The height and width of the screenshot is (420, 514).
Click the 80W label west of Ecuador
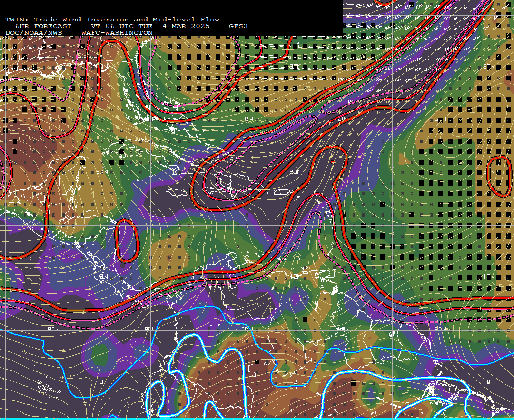tap(150, 329)
